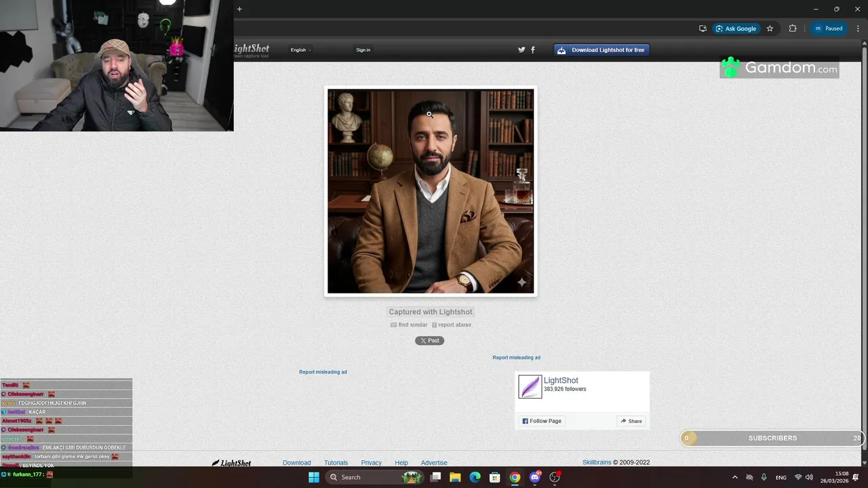This screenshot has width=868, height=488.
Task: Bookmark this page with the star icon
Action: [x=770, y=28]
